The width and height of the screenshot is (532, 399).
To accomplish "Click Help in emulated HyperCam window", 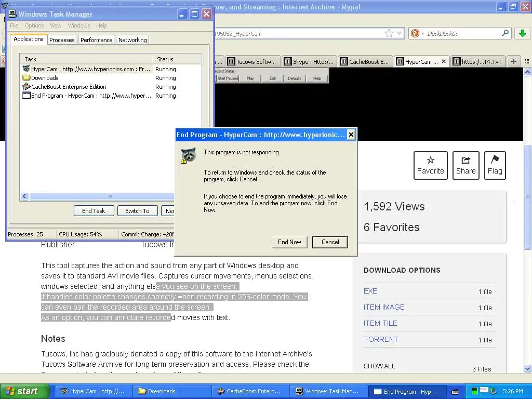I will [317, 78].
